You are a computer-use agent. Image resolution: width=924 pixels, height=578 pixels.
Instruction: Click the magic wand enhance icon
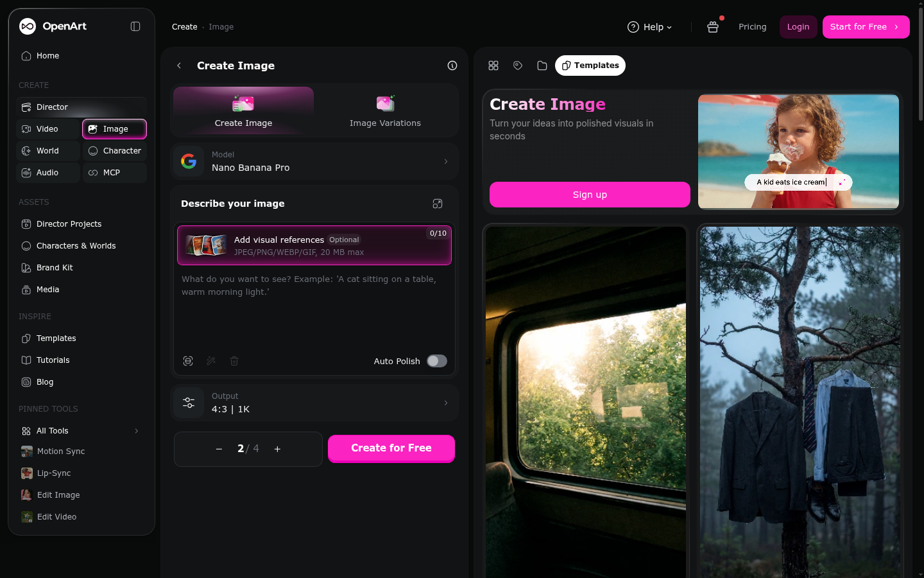pyautogui.click(x=211, y=361)
